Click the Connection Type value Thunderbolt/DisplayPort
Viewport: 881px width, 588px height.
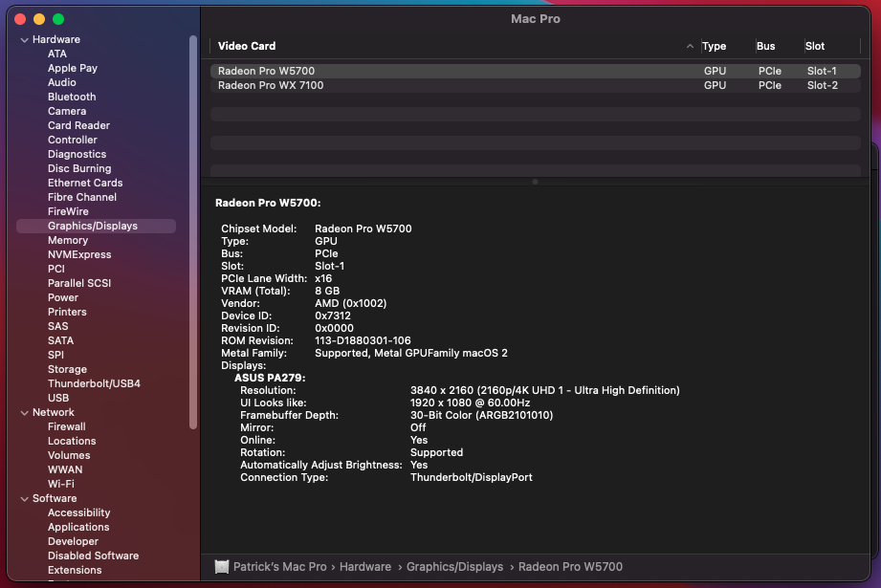tap(472, 477)
